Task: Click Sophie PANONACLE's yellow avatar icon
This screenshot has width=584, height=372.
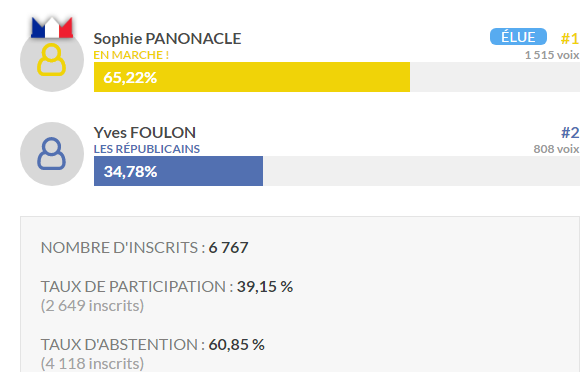Action: click(x=52, y=60)
